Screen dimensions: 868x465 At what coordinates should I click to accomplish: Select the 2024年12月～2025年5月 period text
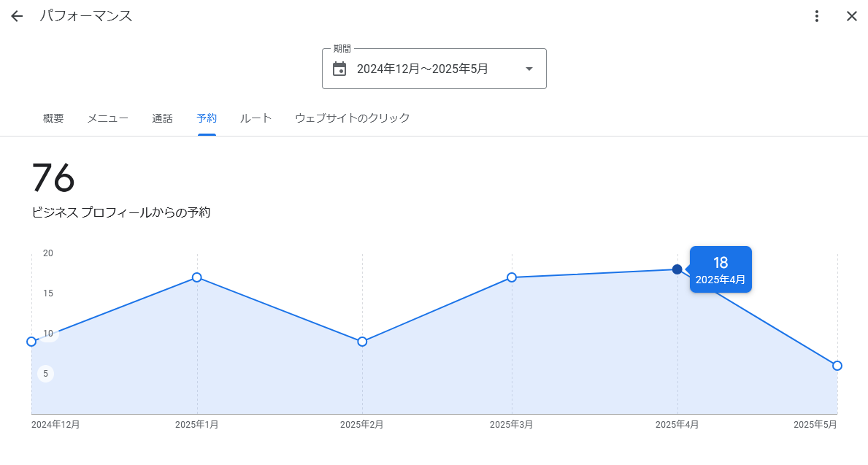[x=422, y=69]
